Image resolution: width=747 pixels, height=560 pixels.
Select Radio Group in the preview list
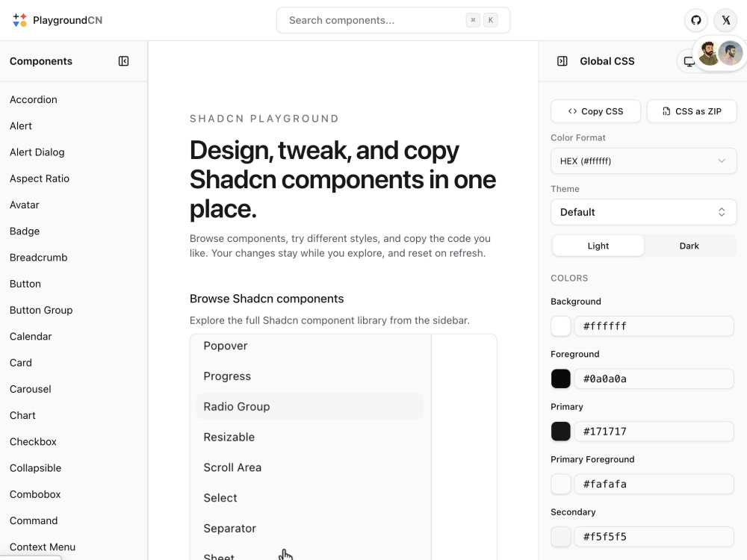tap(309, 407)
